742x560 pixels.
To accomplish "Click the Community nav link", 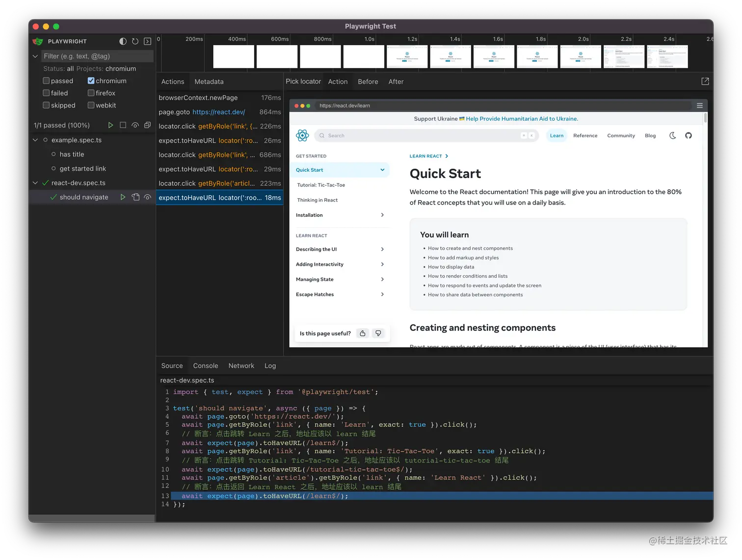I will [x=621, y=136].
